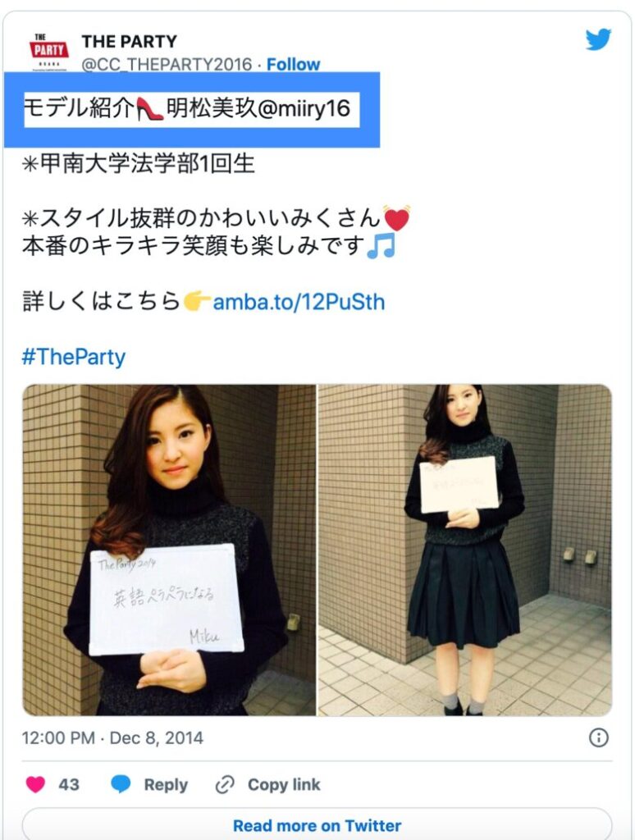635x840 pixels.
Task: Open the full-body photo on right
Action: (x=465, y=550)
